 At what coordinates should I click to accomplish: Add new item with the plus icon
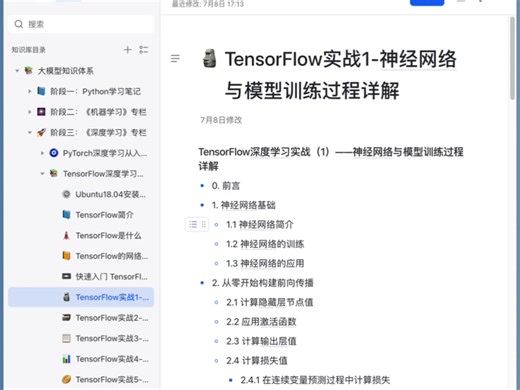[x=128, y=50]
